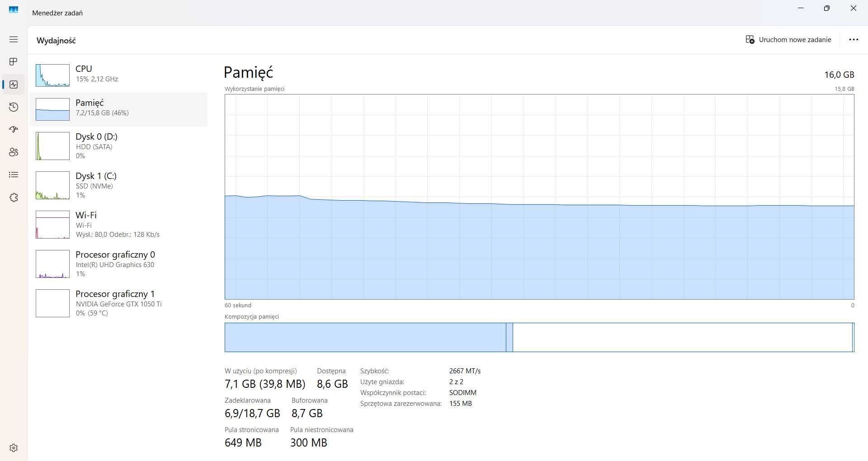The height and width of the screenshot is (461, 868).
Task: Open Startup apps page icon
Action: tap(14, 130)
